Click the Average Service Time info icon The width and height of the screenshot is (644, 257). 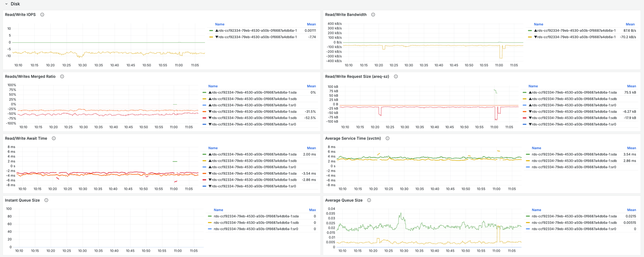tap(387, 138)
